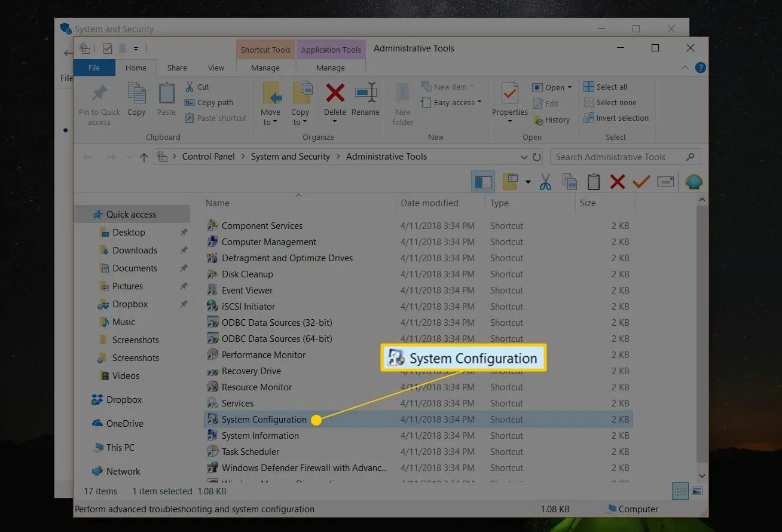Open the Application Tools Manage tab

330,68
